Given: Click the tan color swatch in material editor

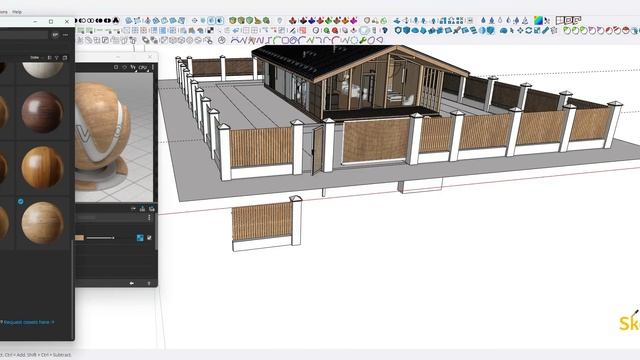Looking at the screenshot, I should 80,238.
